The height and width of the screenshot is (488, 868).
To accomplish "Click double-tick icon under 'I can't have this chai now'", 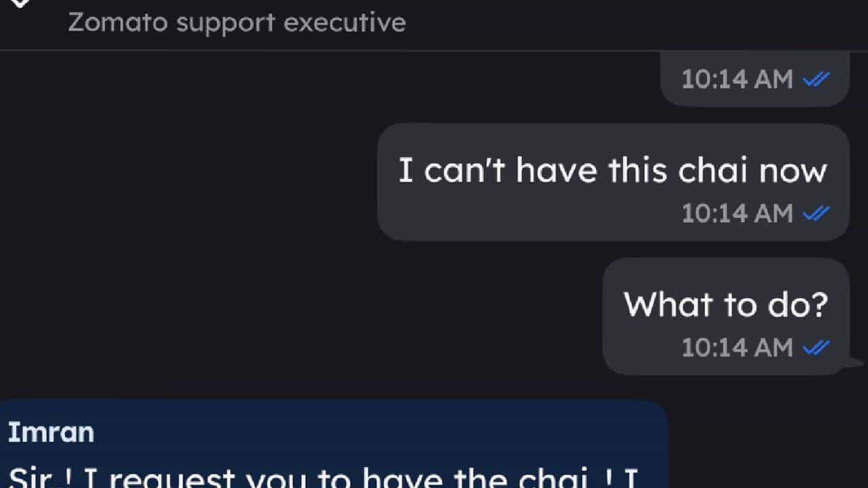I will pos(816,213).
